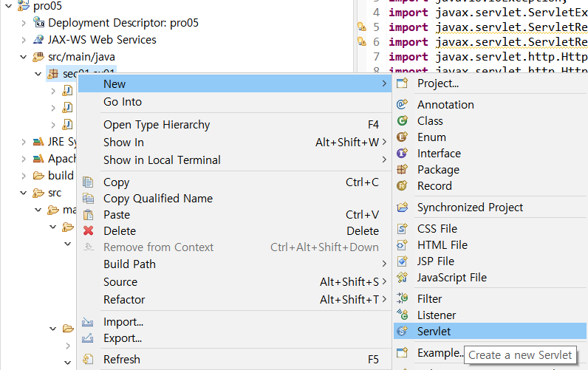Click the Package icon in New submenu
588x370 pixels.
point(402,169)
